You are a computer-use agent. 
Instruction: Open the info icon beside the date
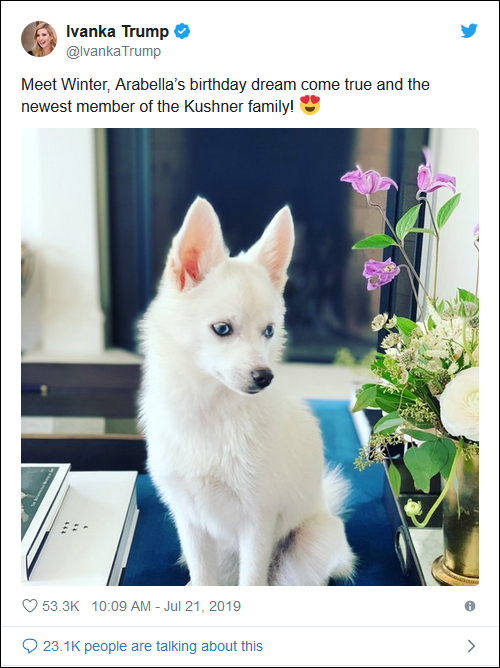point(470,606)
